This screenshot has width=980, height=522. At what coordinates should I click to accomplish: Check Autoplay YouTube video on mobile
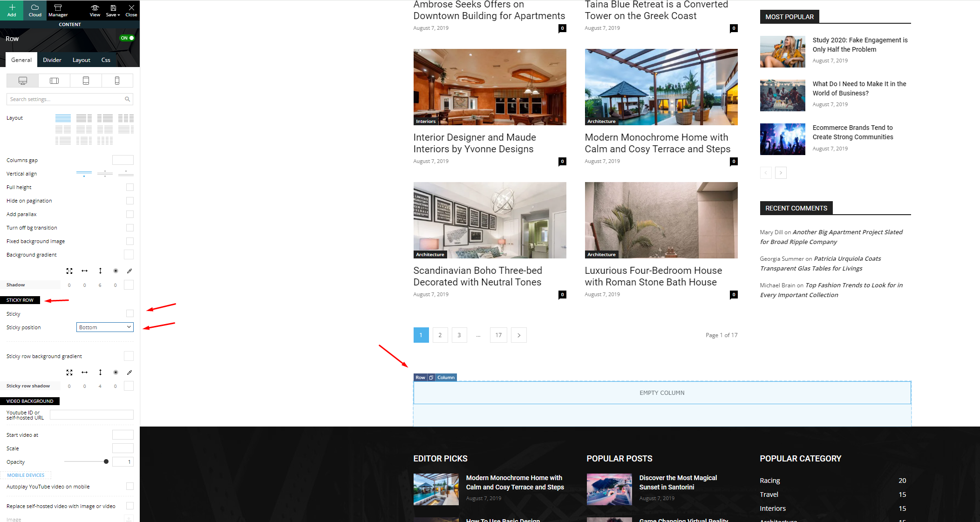130,487
